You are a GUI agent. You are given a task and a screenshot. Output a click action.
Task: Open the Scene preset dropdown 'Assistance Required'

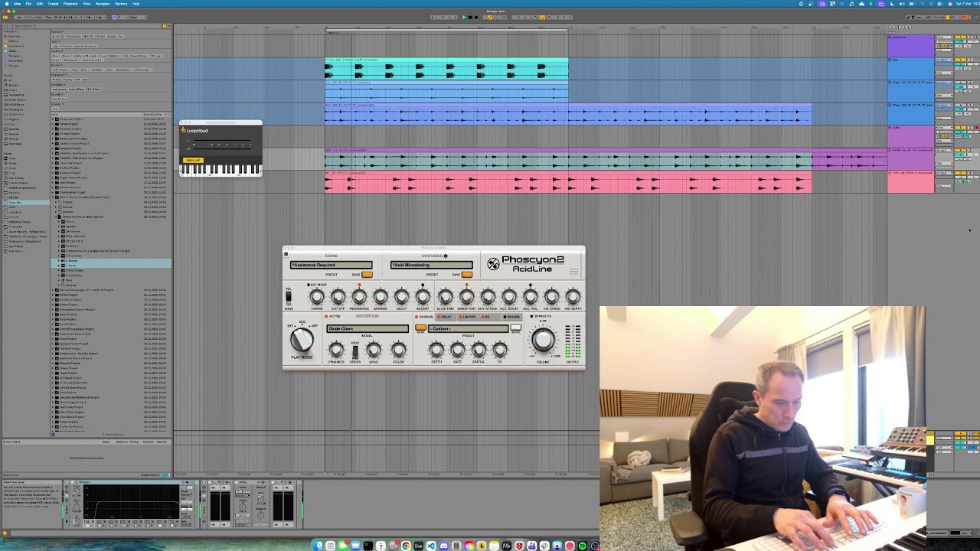point(331,266)
